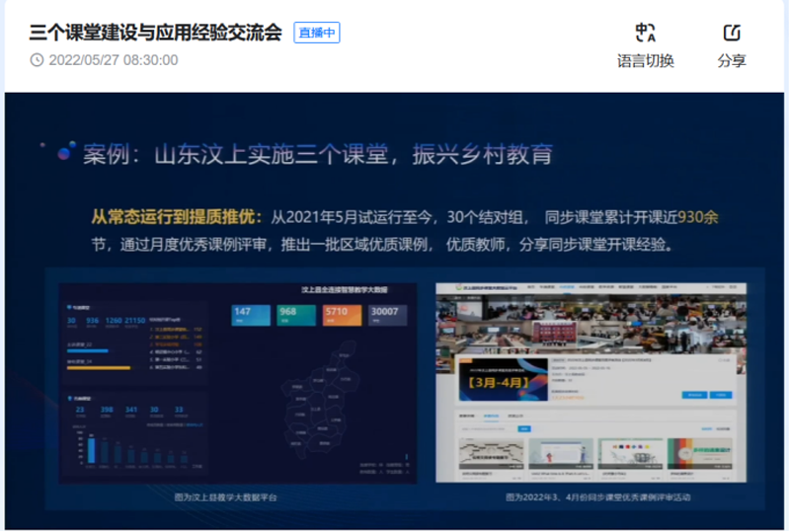Click the green 968 statistic card
Screen dimensions: 790x532
(295, 315)
